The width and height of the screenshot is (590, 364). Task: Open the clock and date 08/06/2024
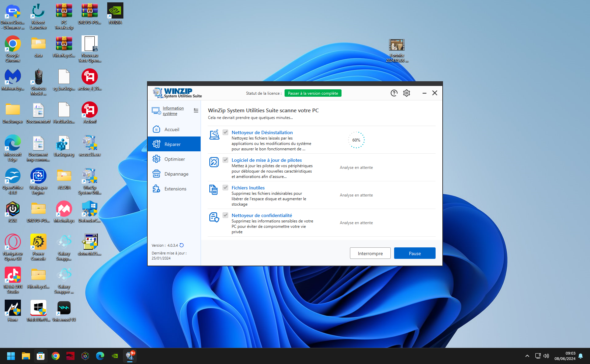(565, 356)
